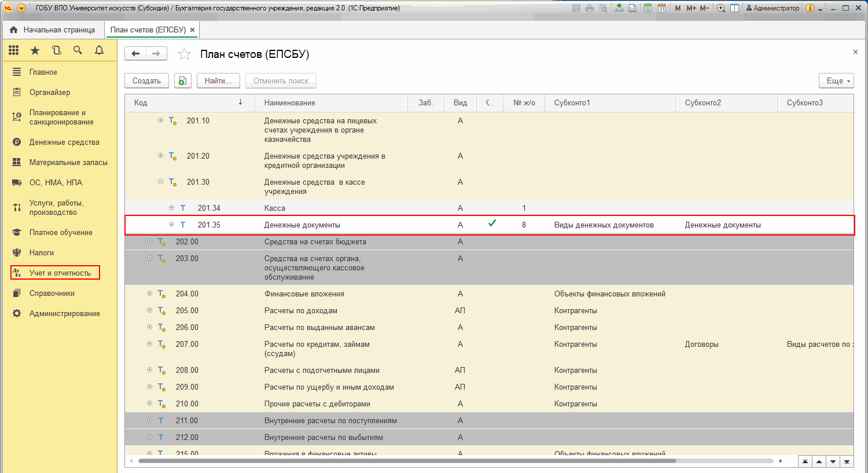Close the План счетов (ЕПСБУ) tab
The height and width of the screenshot is (473, 868).
pyautogui.click(x=193, y=30)
